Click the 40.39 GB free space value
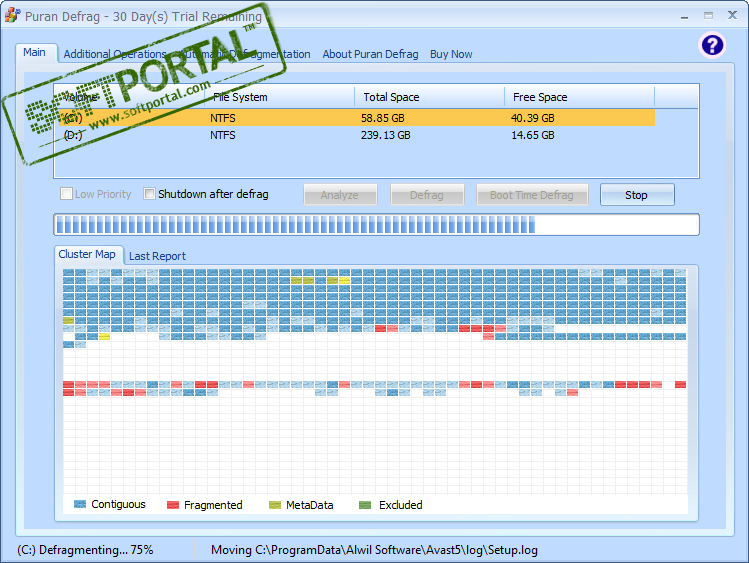Viewport: 749px width, 563px height. pos(533,118)
